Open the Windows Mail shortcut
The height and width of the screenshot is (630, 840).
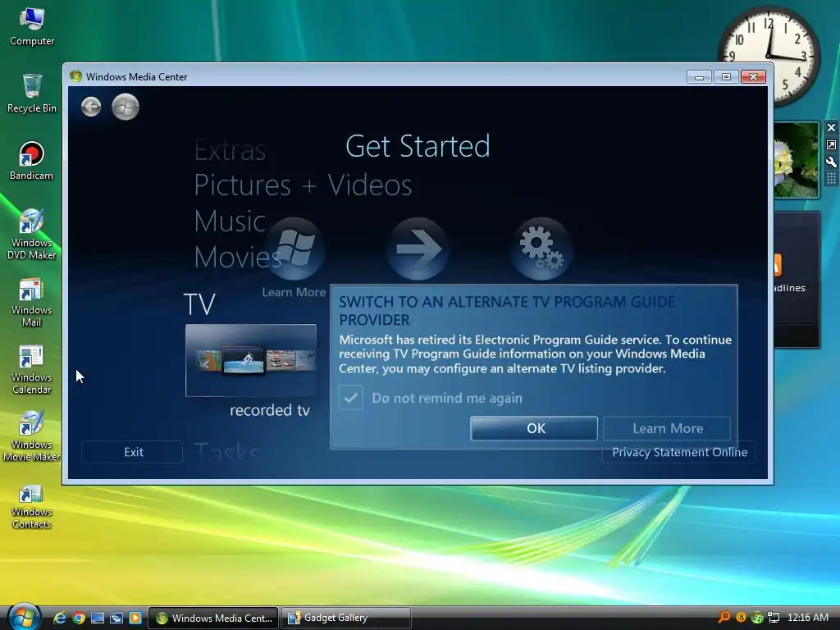coord(32,302)
